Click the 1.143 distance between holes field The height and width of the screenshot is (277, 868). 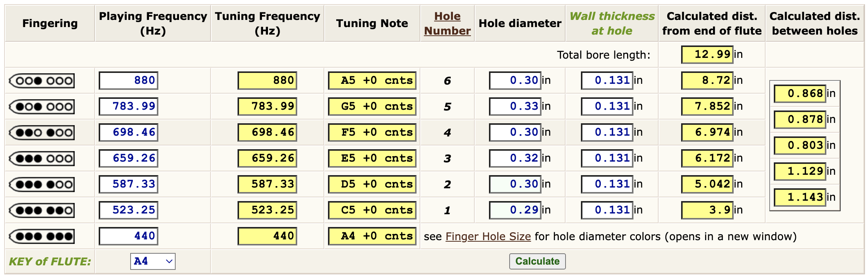800,197
